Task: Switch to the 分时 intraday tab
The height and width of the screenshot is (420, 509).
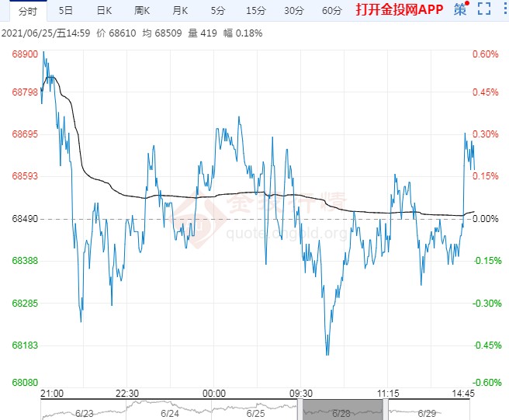Action: point(27,11)
